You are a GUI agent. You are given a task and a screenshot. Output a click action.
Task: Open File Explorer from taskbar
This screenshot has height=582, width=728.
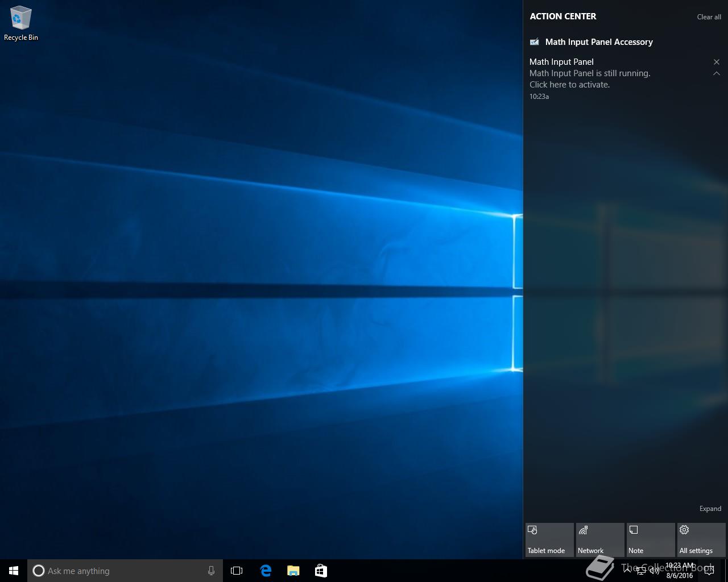(293, 571)
